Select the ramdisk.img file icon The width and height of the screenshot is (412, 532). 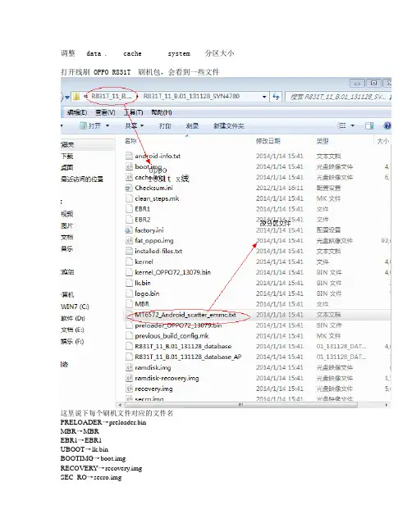pyautogui.click(x=129, y=367)
